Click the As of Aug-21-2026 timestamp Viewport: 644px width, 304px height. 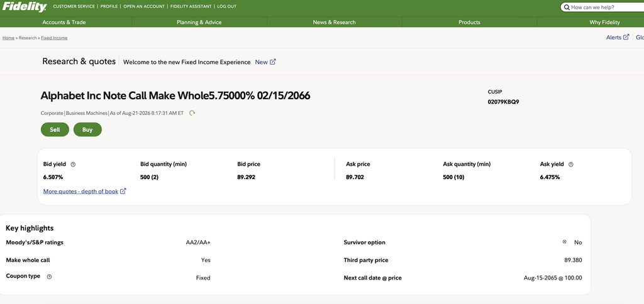pyautogui.click(x=147, y=113)
